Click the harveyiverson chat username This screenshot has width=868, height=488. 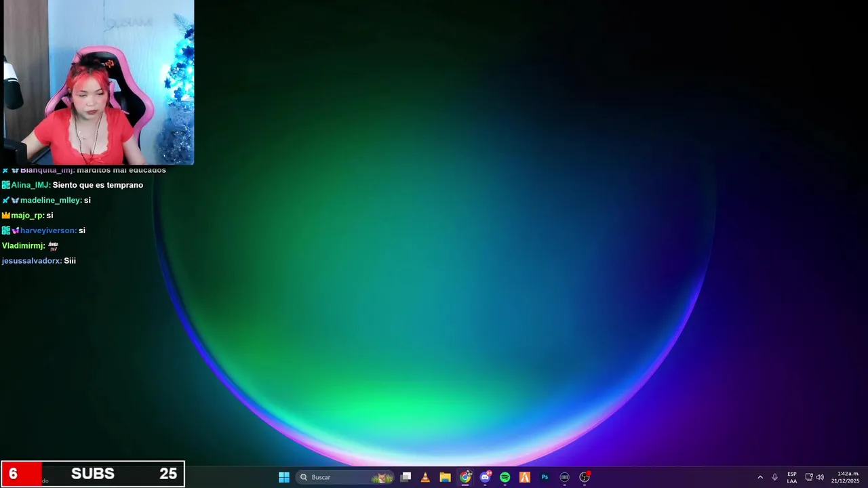point(48,230)
